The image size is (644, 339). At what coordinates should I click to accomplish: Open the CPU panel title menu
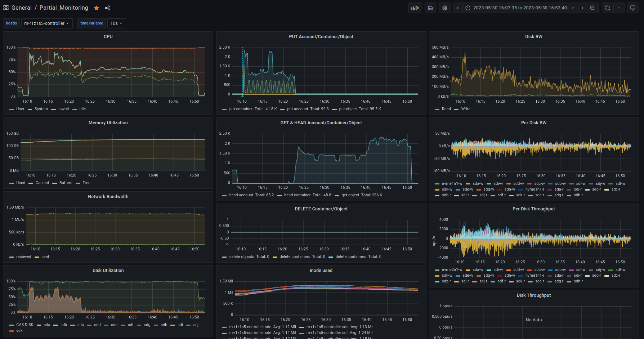(108, 37)
